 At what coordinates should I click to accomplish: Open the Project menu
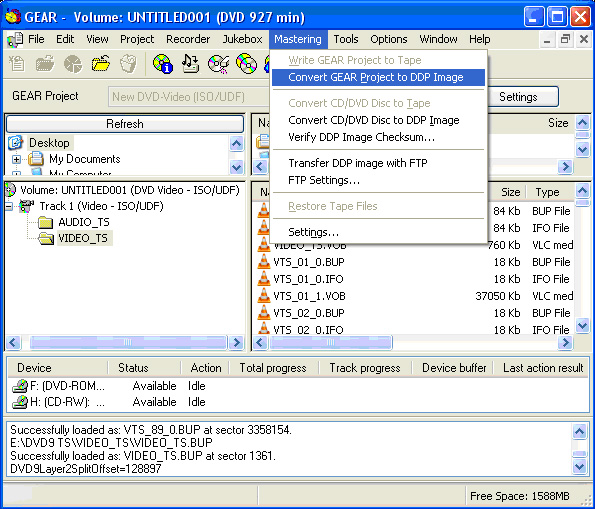[137, 39]
